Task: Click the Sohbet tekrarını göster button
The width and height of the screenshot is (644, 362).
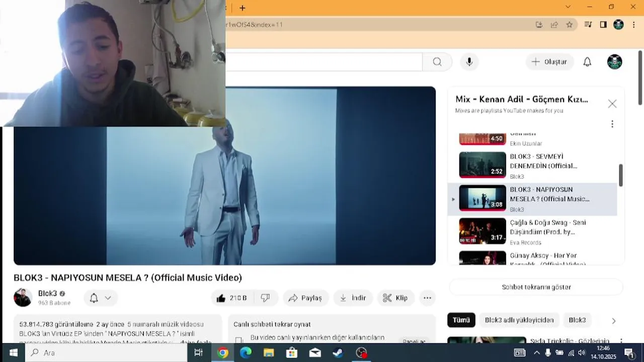Action: [x=536, y=287]
